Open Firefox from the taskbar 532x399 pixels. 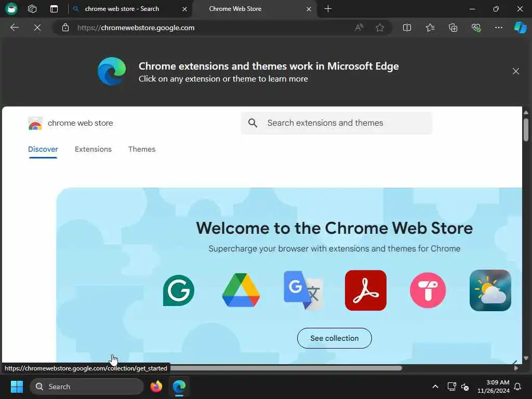click(156, 387)
